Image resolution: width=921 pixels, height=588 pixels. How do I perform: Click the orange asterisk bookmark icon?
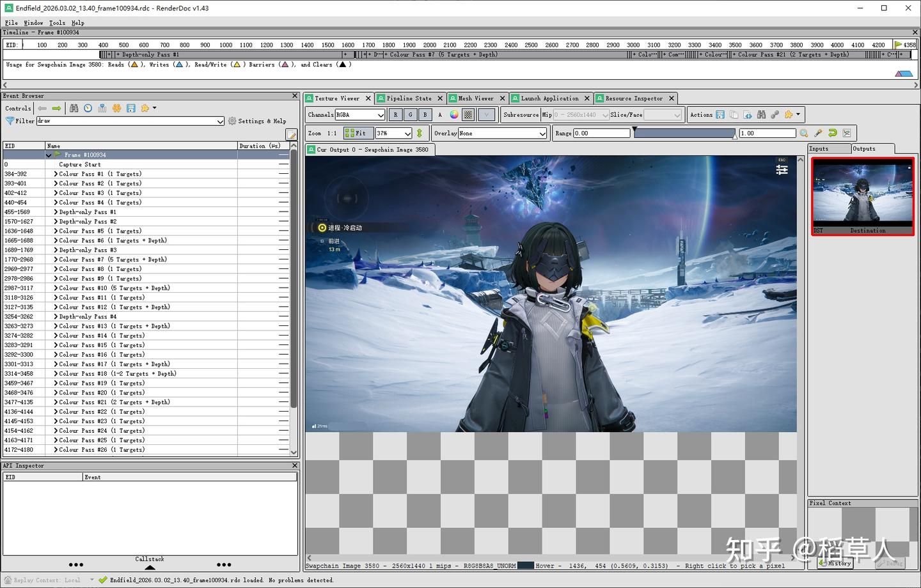(x=116, y=108)
